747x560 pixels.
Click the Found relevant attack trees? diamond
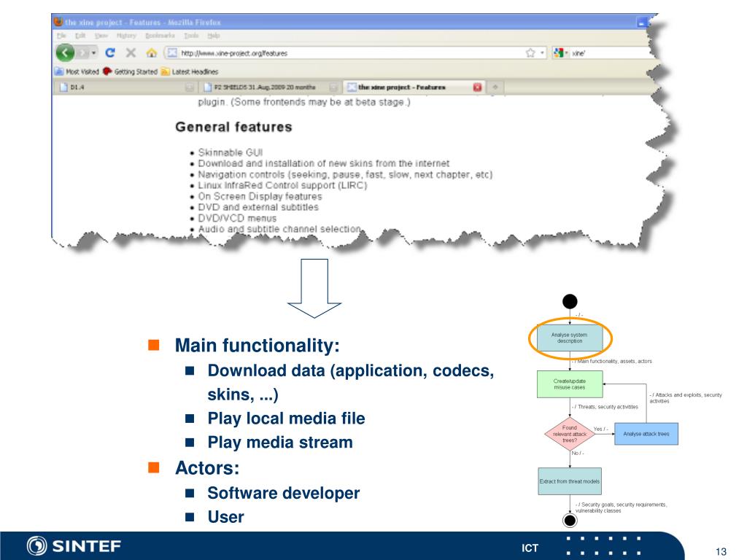click(570, 435)
